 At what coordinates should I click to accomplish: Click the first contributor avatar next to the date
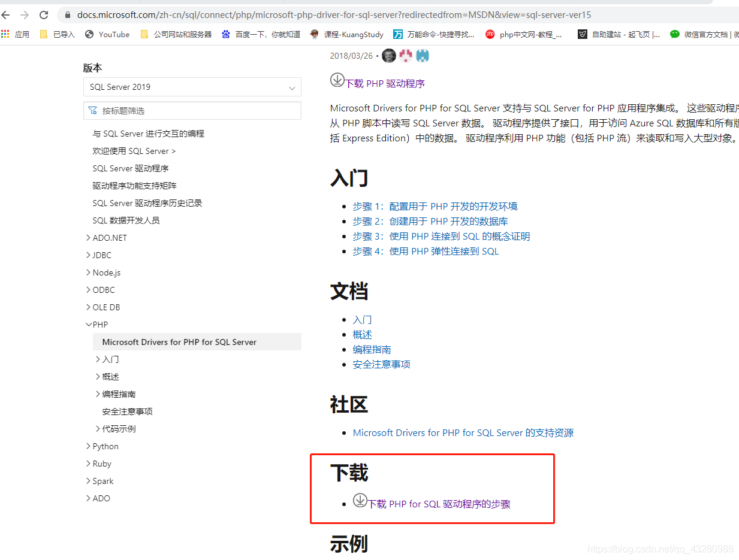tap(389, 56)
